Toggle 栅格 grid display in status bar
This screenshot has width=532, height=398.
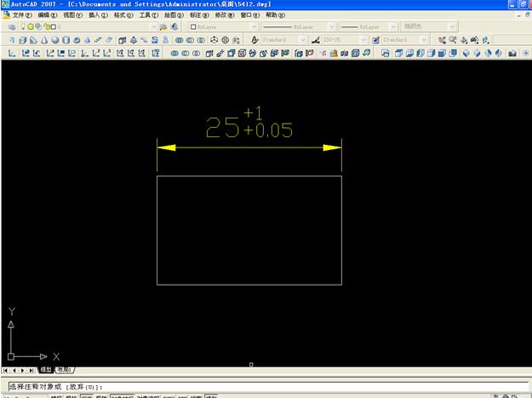pyautogui.click(x=72, y=396)
